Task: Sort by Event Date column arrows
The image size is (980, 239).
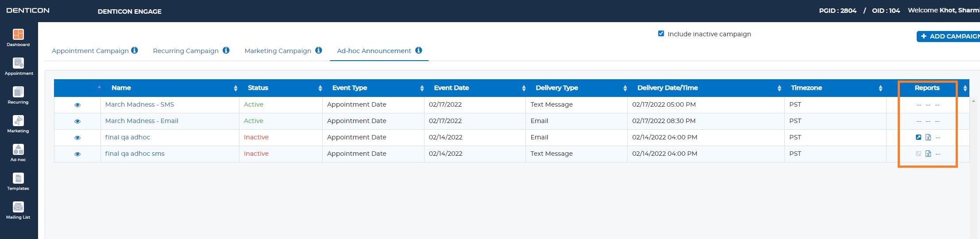Action: pos(524,88)
